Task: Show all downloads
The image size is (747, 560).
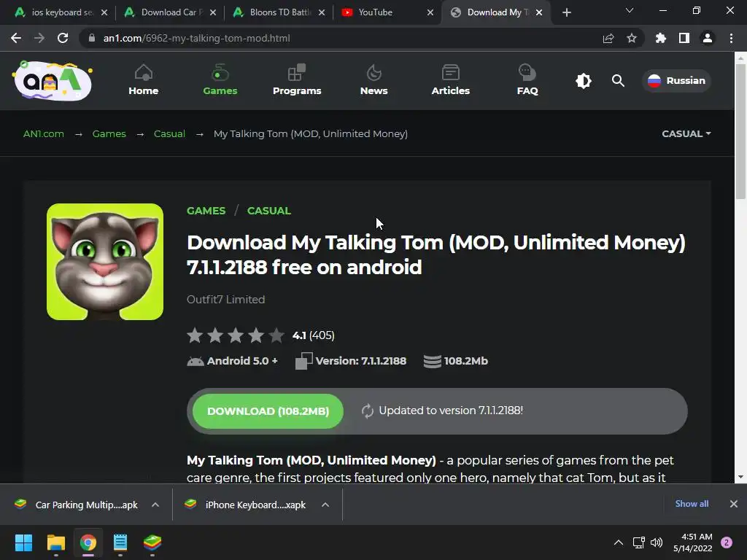Action: (x=692, y=504)
